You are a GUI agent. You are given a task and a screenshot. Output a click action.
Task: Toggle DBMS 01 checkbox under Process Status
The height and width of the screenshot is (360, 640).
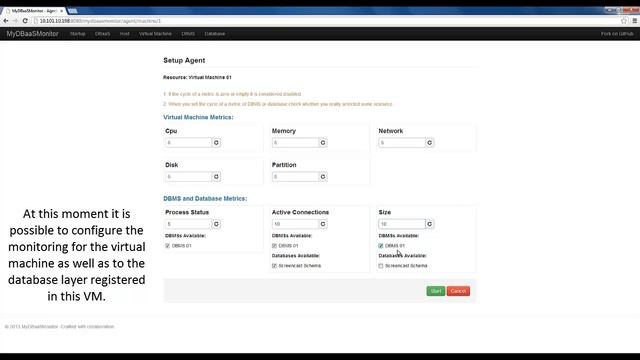(167, 246)
